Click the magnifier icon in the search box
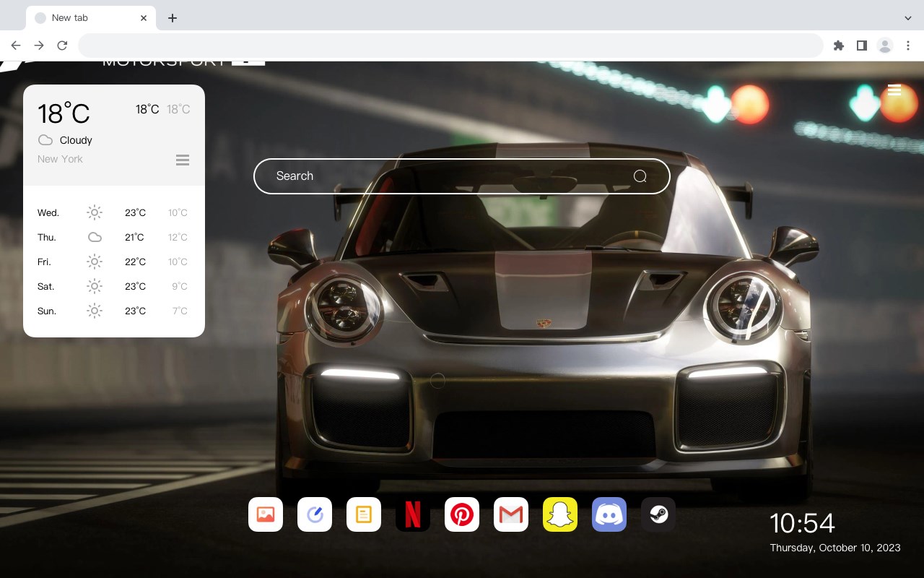The image size is (924, 578). coord(640,176)
